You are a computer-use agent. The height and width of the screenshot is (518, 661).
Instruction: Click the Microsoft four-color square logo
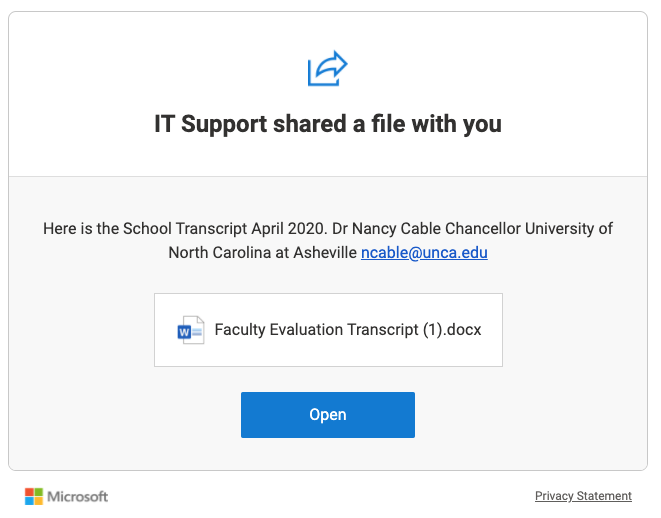[34, 496]
